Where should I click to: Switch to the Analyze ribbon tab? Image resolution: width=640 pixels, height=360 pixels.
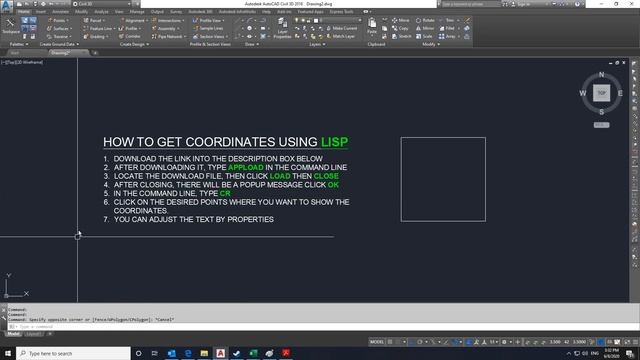[x=101, y=11]
